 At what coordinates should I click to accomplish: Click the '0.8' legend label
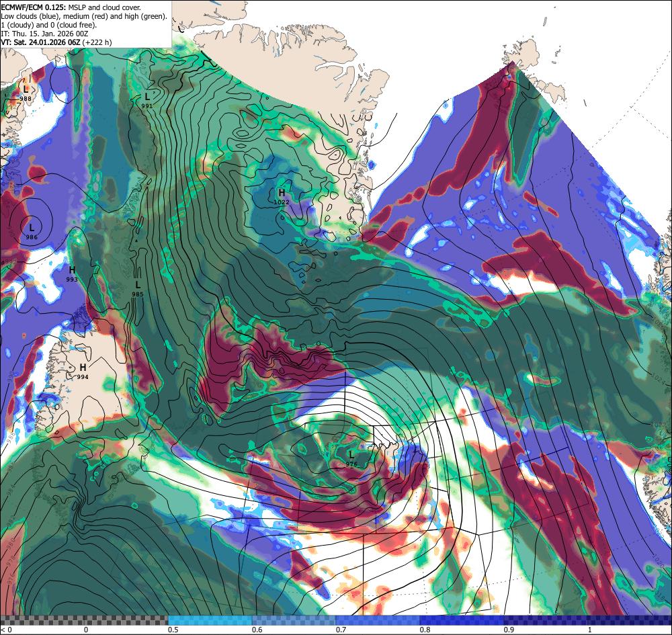tap(425, 630)
